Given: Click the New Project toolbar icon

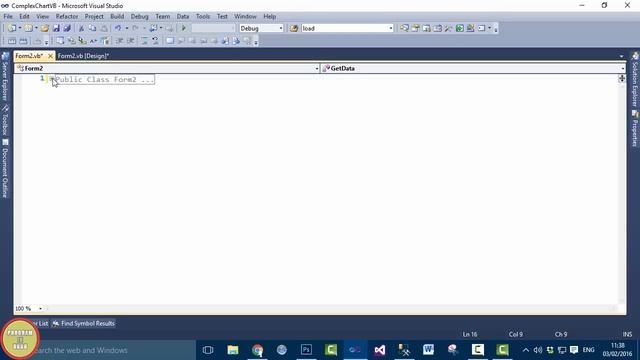Looking at the screenshot, I should pyautogui.click(x=11, y=28).
